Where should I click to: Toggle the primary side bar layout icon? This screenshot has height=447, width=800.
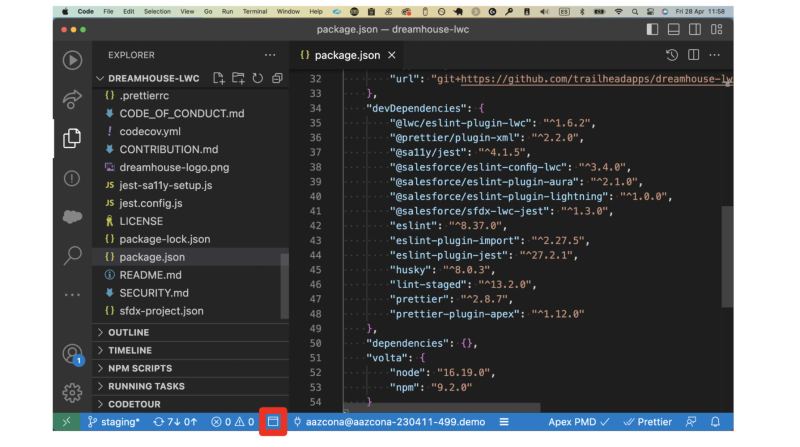(x=652, y=30)
